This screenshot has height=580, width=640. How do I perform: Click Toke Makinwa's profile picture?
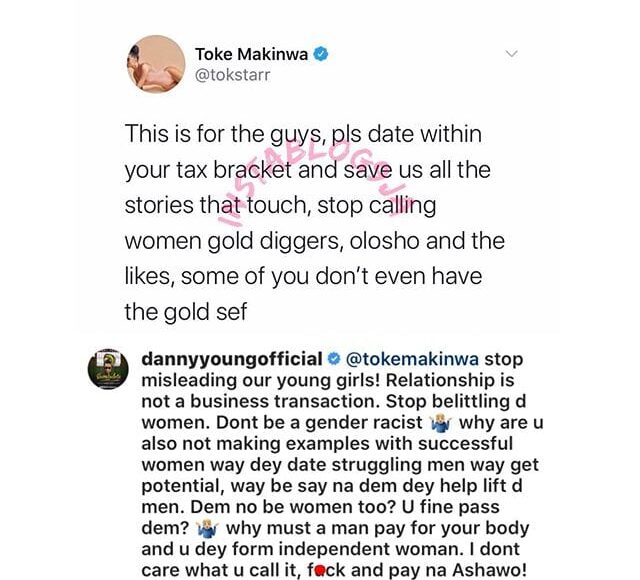coord(156,65)
